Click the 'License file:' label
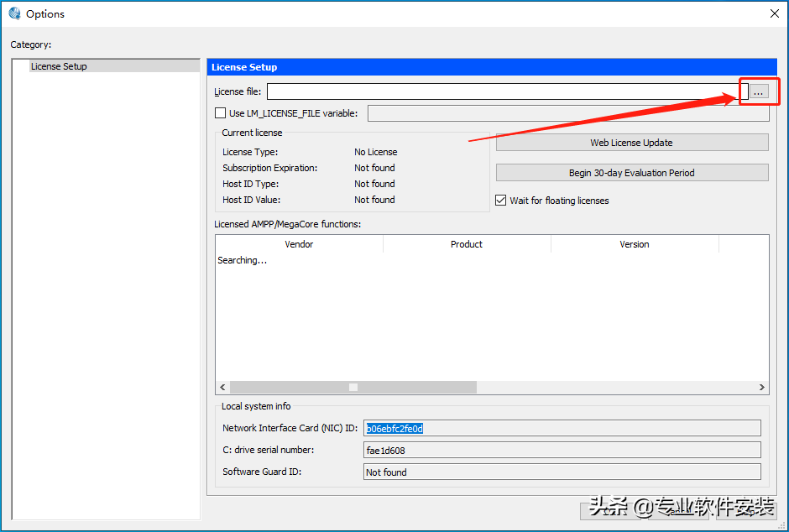789x532 pixels. pyautogui.click(x=238, y=91)
